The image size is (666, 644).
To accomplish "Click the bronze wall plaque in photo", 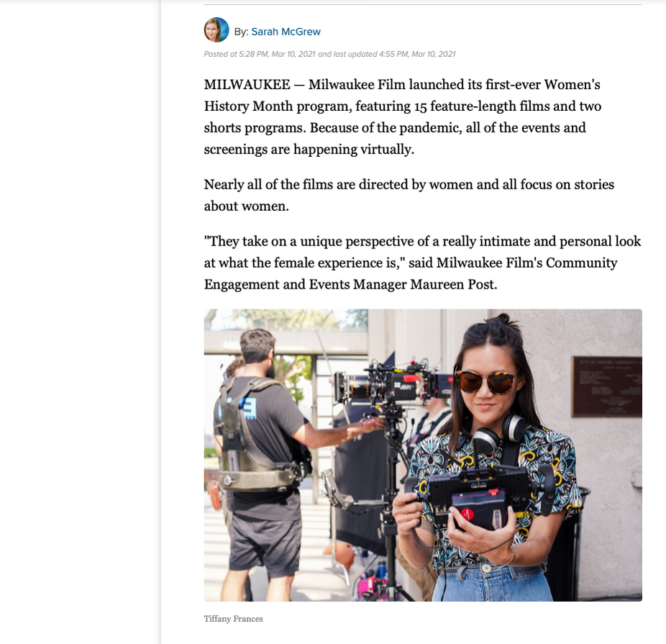I will (x=607, y=386).
